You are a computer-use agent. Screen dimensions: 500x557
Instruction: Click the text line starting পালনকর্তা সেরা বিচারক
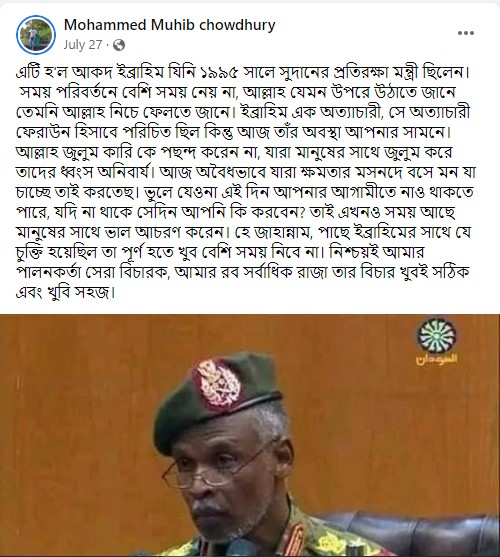(243, 272)
